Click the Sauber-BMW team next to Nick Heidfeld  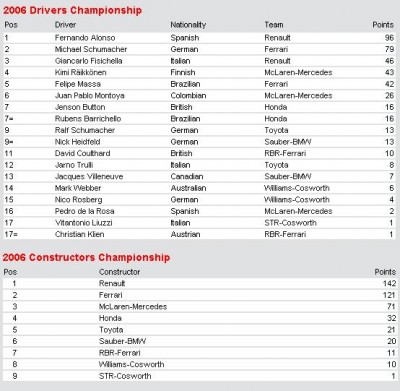(x=288, y=142)
